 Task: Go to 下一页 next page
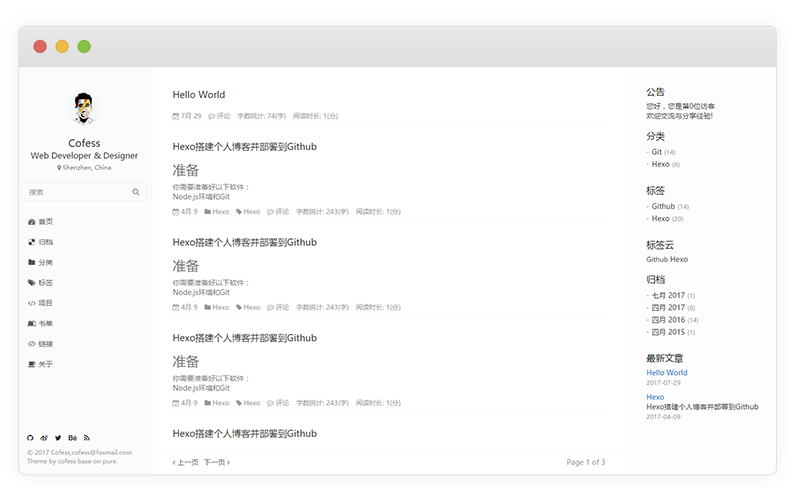(x=216, y=463)
